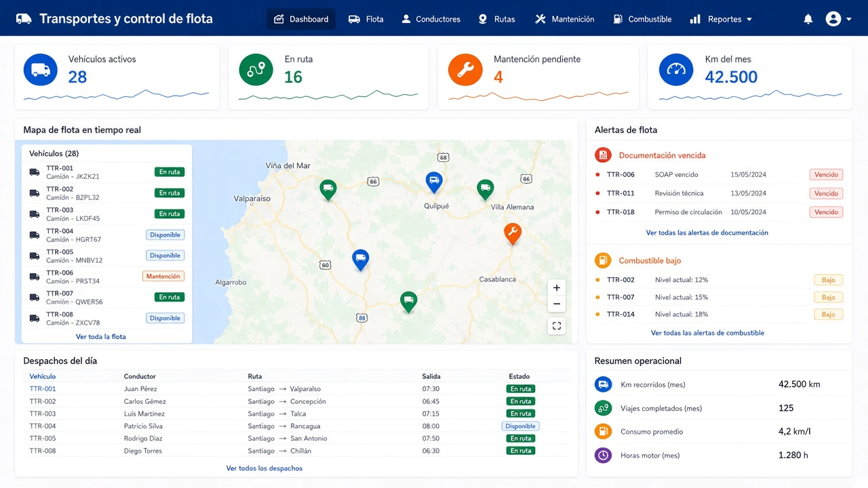This screenshot has height=488, width=868.
Task: Click the Disponible status for the Rancagua dispatch
Action: (521, 426)
